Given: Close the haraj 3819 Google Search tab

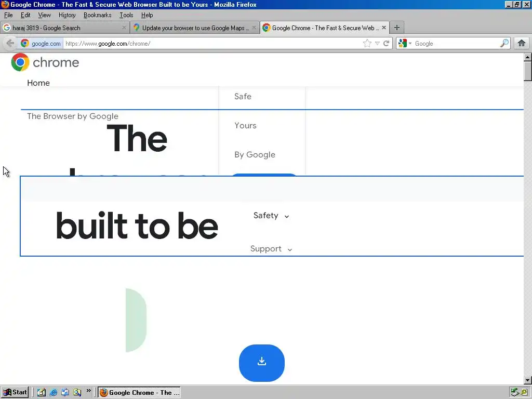Looking at the screenshot, I should click(x=124, y=28).
